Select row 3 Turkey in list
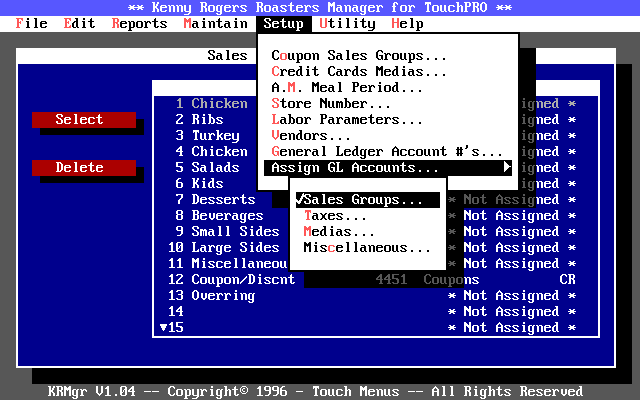640x400 pixels. 207,136
